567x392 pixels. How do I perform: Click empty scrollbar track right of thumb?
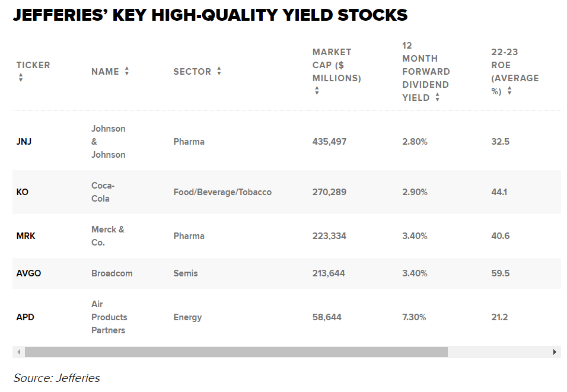pyautogui.click(x=498, y=352)
